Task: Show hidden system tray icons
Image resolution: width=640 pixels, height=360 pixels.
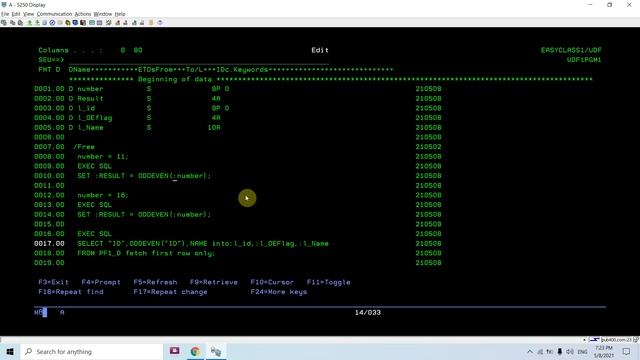Action: (530, 351)
